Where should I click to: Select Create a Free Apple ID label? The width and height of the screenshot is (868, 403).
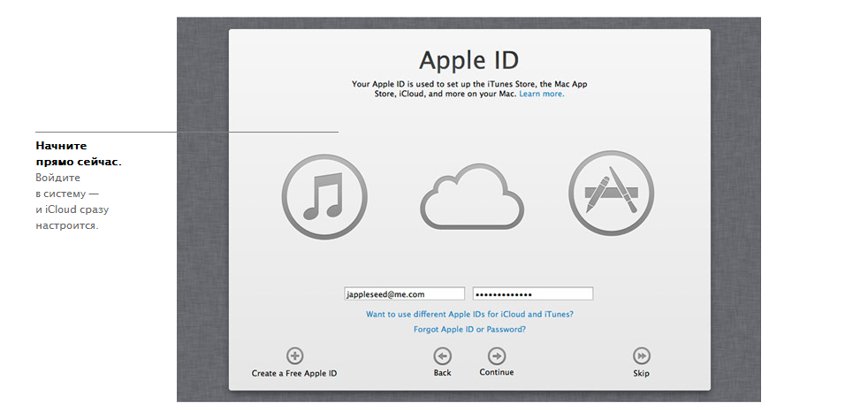tap(294, 373)
